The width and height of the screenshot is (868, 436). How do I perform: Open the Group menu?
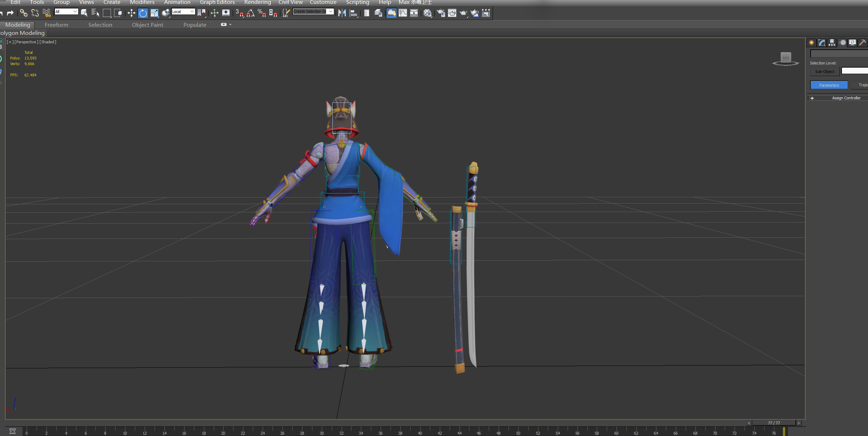(x=61, y=2)
